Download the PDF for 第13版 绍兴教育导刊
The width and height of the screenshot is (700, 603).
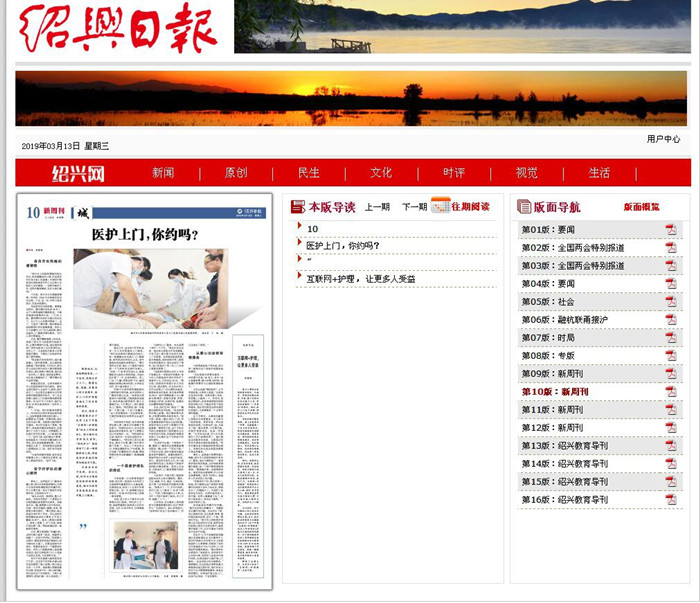[671, 446]
